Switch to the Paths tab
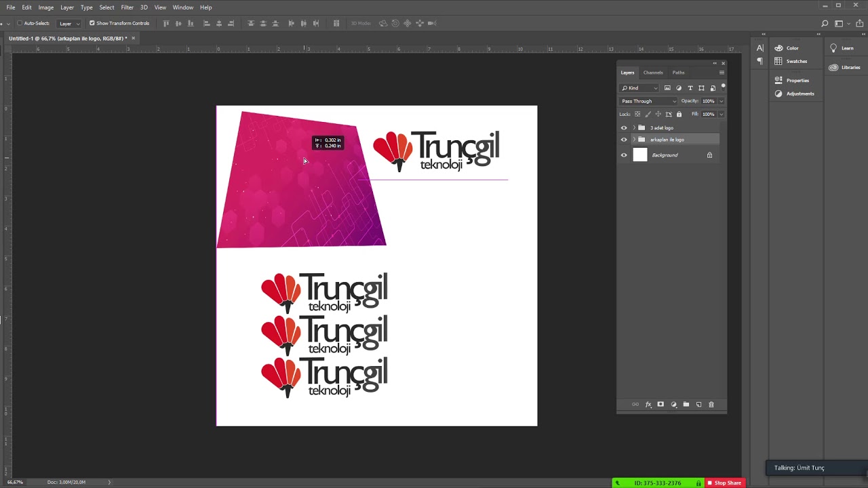Screen dimensions: 868x488 679,73
